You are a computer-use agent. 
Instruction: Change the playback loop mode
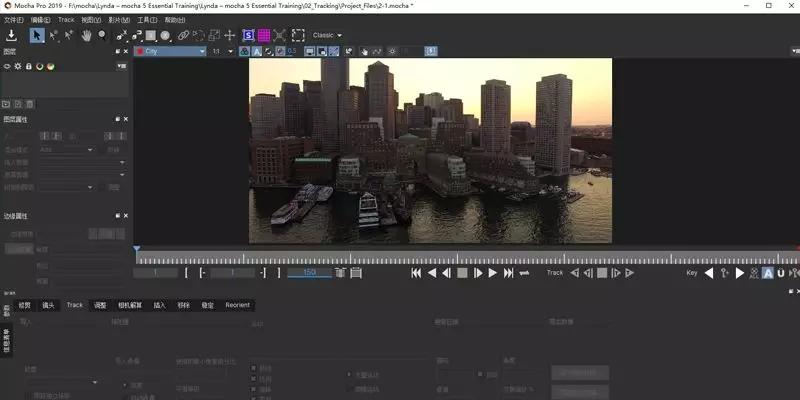click(524, 273)
